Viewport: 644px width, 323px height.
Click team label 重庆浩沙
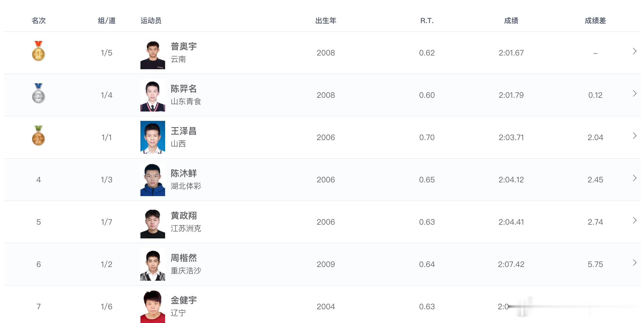click(x=186, y=271)
